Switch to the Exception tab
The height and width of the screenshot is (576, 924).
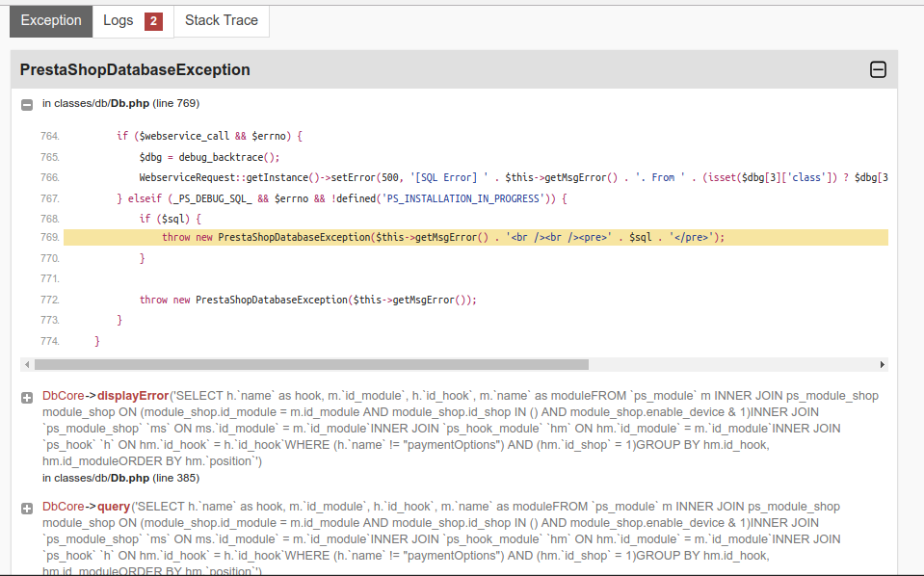click(x=51, y=21)
